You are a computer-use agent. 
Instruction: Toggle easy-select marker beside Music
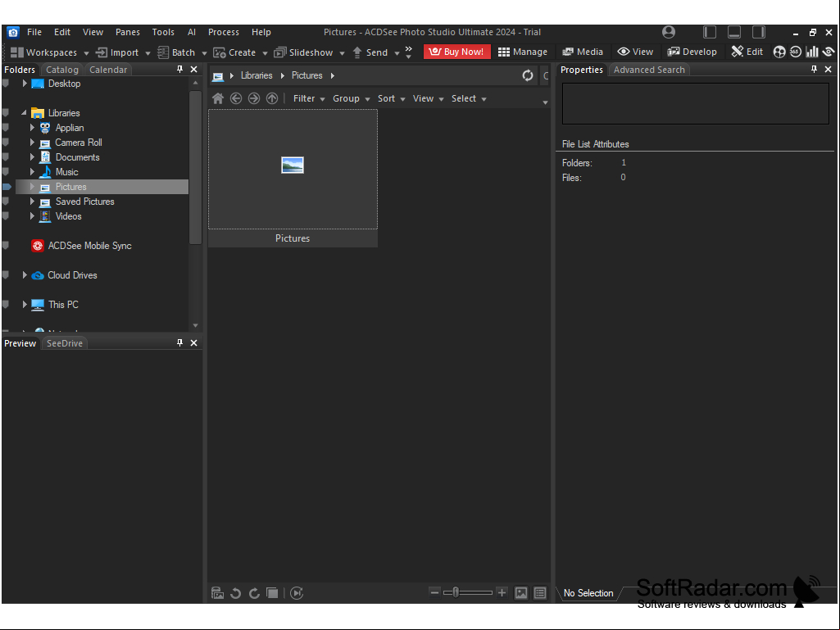(6, 172)
